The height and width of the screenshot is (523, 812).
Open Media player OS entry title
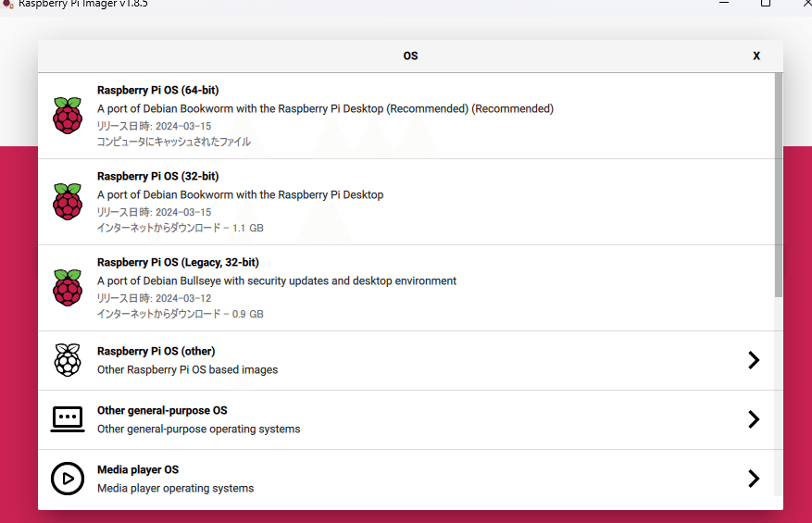click(138, 469)
